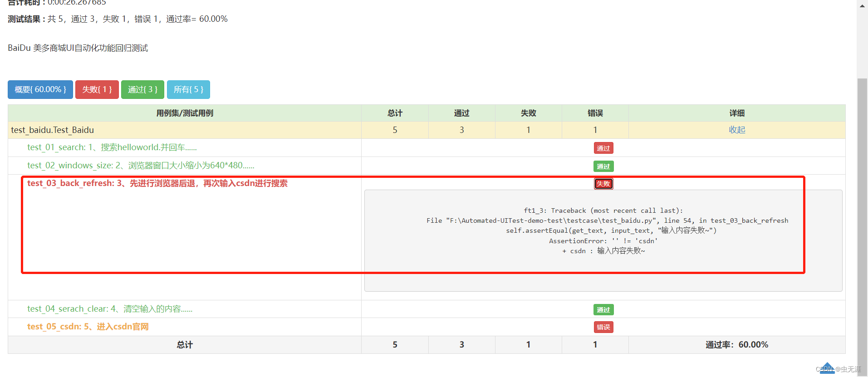The width and height of the screenshot is (868, 377).
Task: Click the 详细 column header
Action: pyautogui.click(x=737, y=113)
